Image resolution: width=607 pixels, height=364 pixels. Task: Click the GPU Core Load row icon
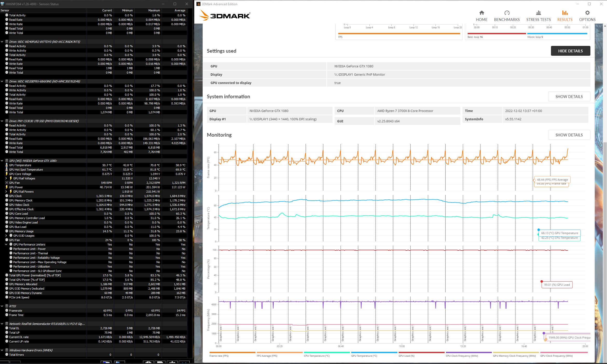pos(7,214)
